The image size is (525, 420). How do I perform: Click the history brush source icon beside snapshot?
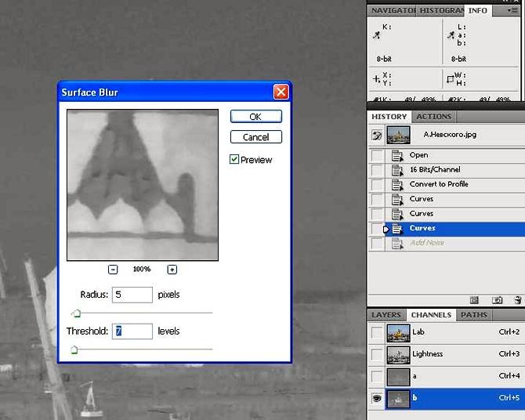pos(377,135)
